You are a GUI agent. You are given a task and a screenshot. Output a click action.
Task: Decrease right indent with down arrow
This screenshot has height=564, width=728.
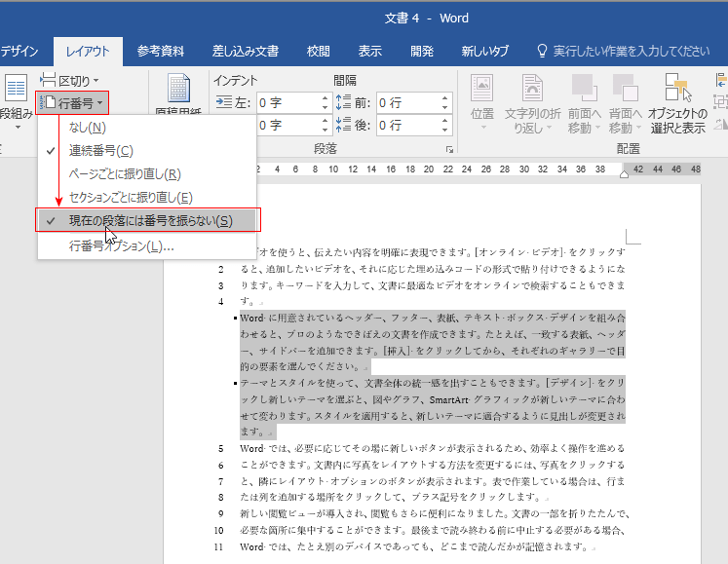click(x=325, y=130)
